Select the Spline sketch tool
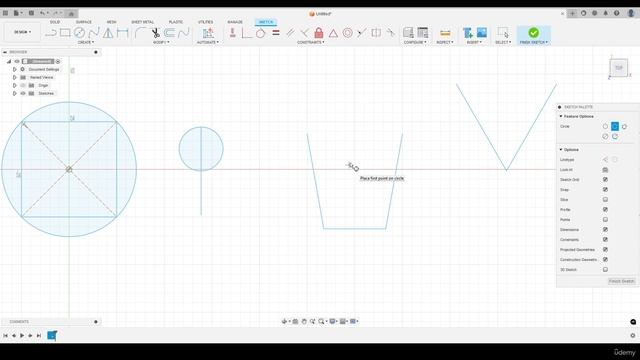The image size is (640, 360). click(x=94, y=33)
